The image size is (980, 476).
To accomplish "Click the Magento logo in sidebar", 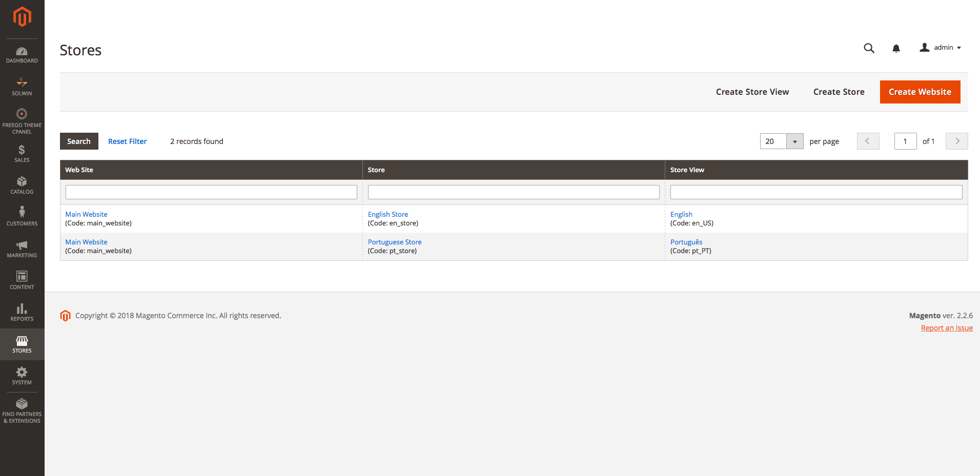I will click(x=22, y=17).
